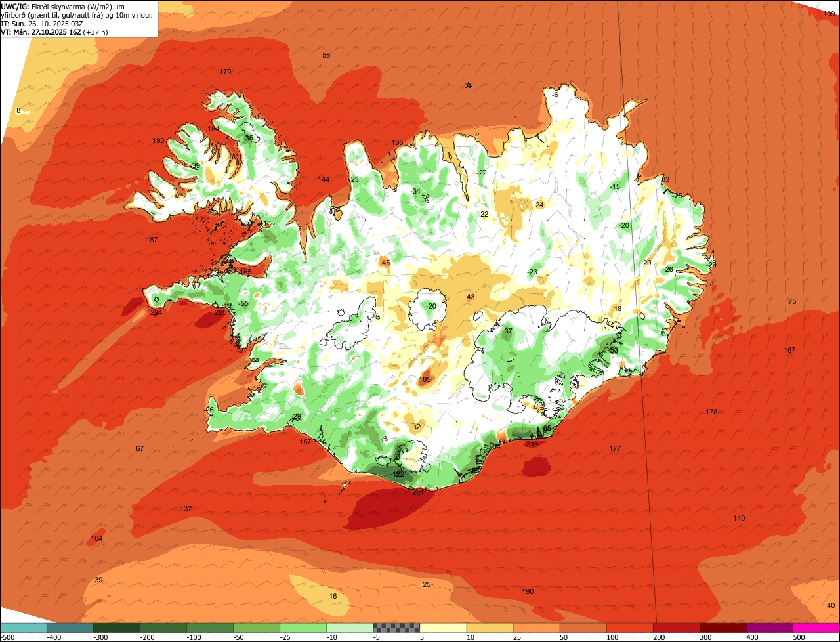Image resolution: width=840 pixels, height=642 pixels.
Task: Click the map value '144'
Action: [324, 180]
